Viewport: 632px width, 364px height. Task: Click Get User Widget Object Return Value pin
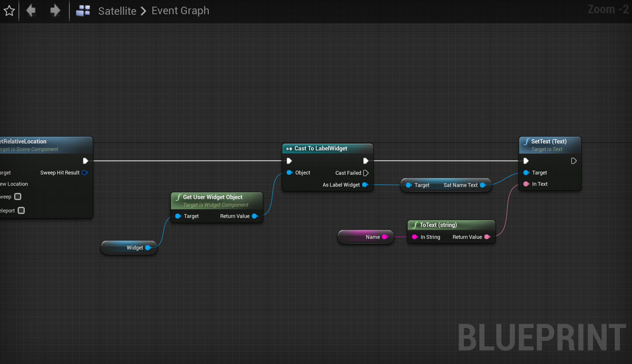[x=255, y=216]
